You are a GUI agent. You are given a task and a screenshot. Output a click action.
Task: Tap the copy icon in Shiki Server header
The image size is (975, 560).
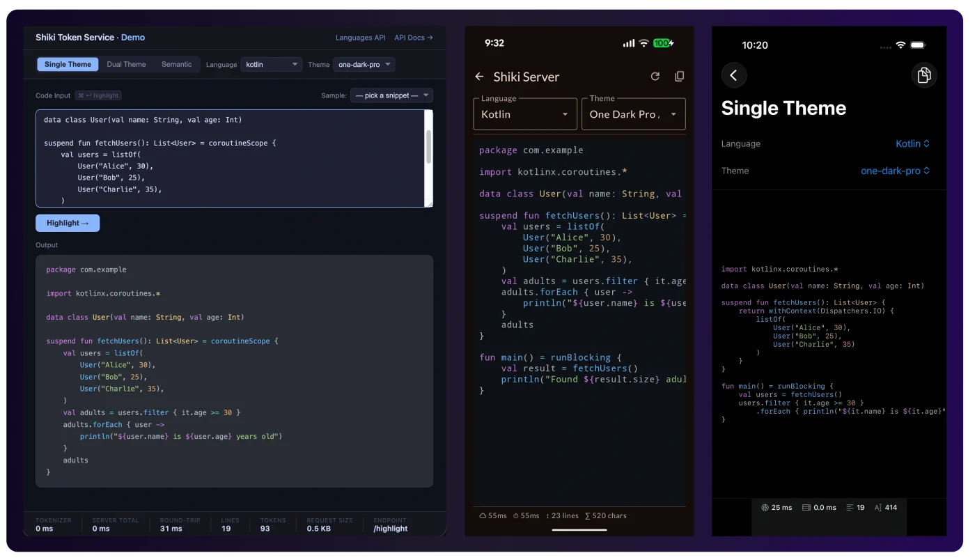pos(680,77)
